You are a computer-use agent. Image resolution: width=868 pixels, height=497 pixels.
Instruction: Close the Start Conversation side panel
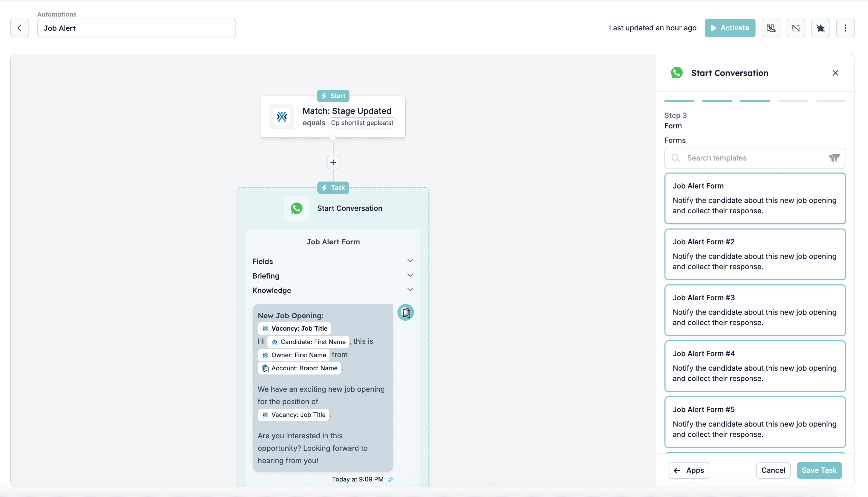click(835, 73)
